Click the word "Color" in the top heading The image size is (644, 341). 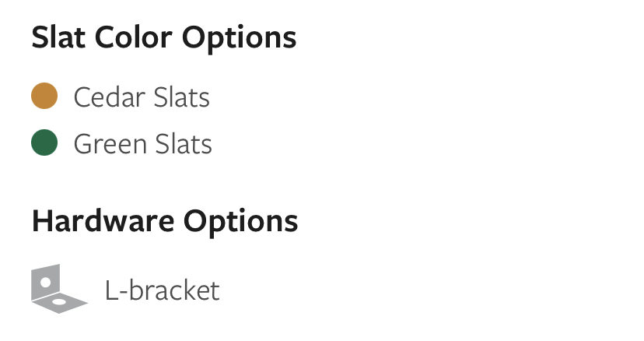pos(134,37)
